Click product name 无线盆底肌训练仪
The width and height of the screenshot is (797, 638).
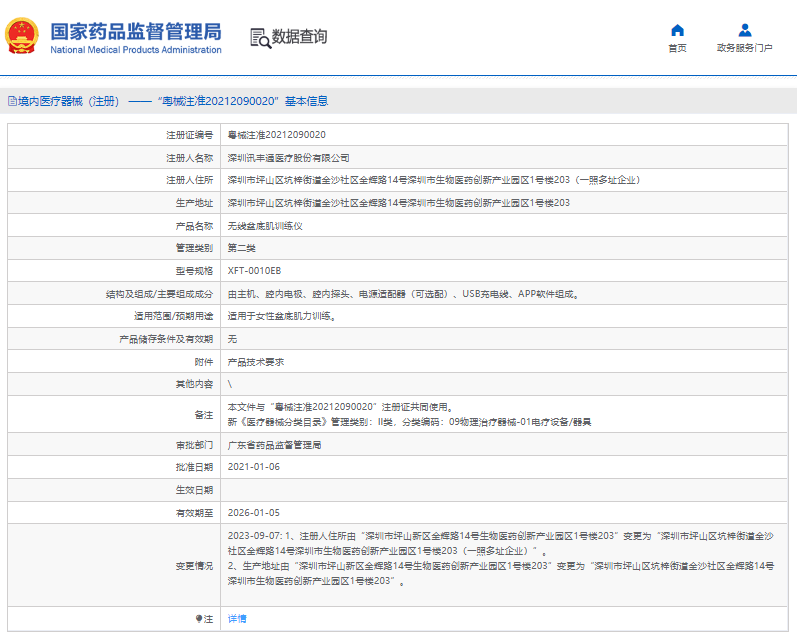coord(265,226)
